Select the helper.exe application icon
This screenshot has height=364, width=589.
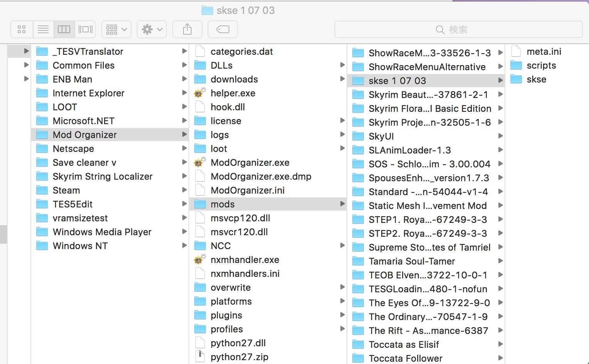pos(200,93)
